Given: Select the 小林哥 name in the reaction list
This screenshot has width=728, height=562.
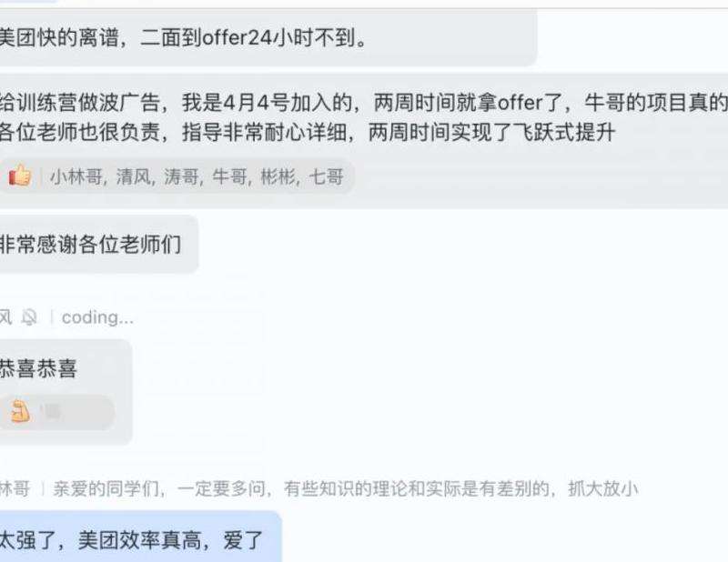Looking at the screenshot, I should coord(76,176).
